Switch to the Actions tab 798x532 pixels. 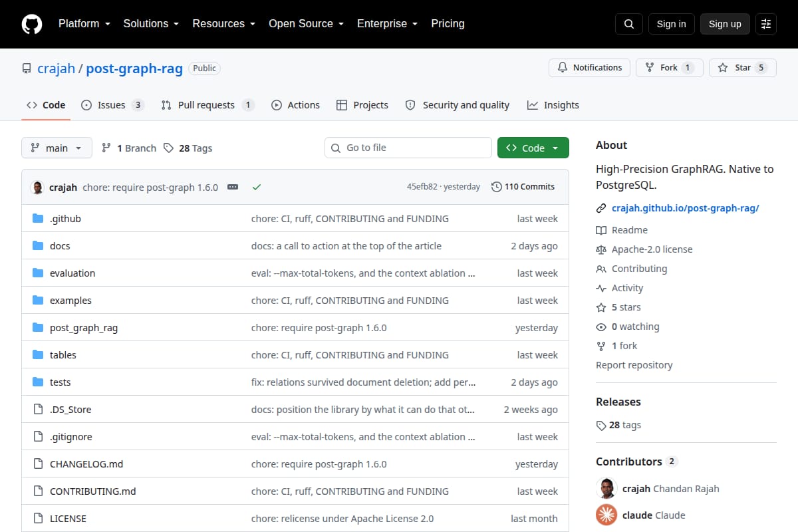[295, 105]
